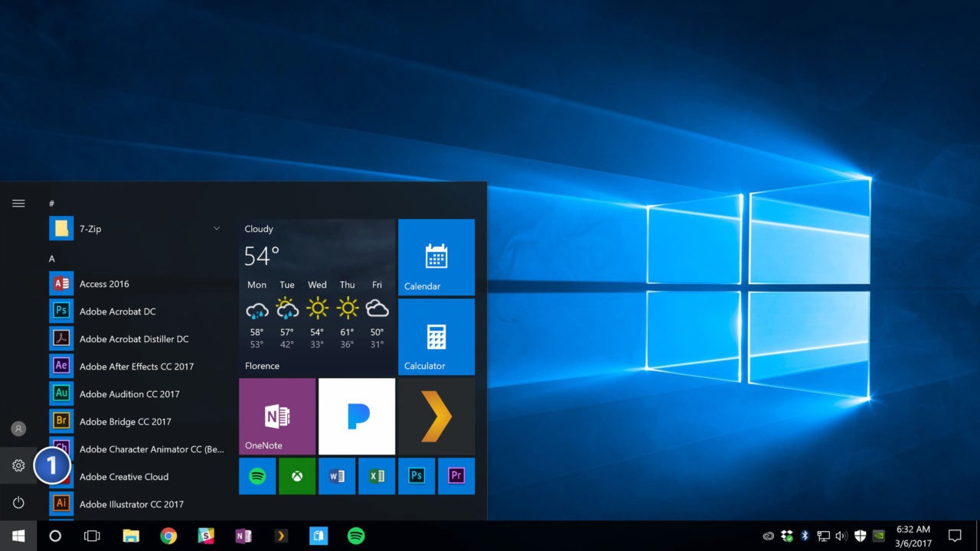Open the Spotify tile in Start

(x=257, y=476)
